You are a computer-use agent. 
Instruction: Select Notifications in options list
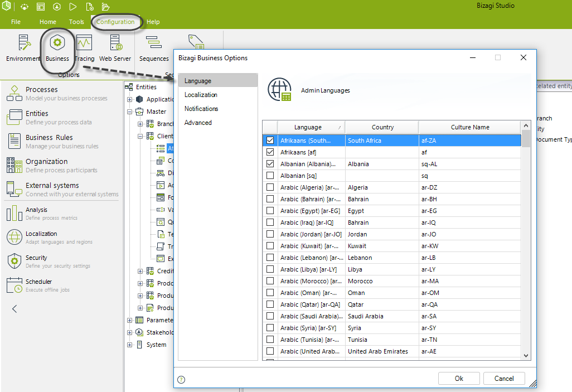click(218, 109)
